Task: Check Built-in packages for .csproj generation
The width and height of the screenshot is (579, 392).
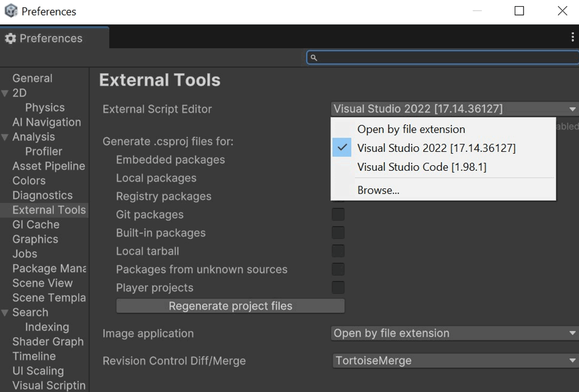Action: click(x=338, y=232)
